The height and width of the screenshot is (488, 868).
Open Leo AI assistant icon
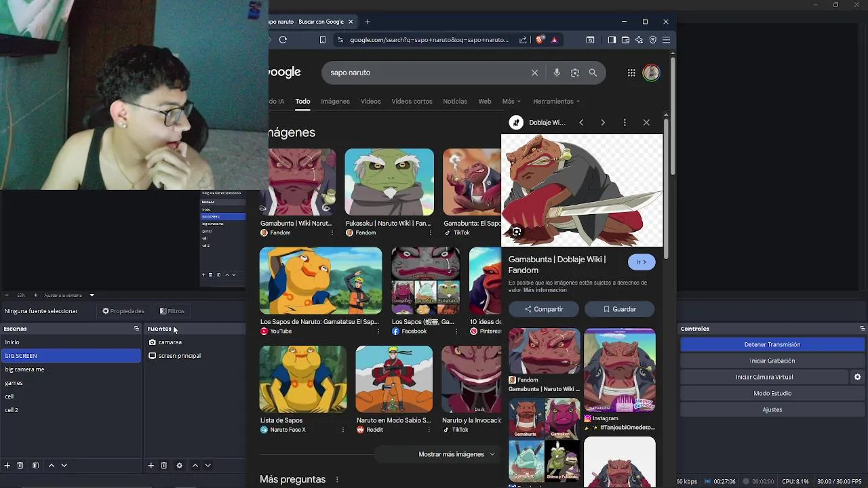tap(639, 40)
